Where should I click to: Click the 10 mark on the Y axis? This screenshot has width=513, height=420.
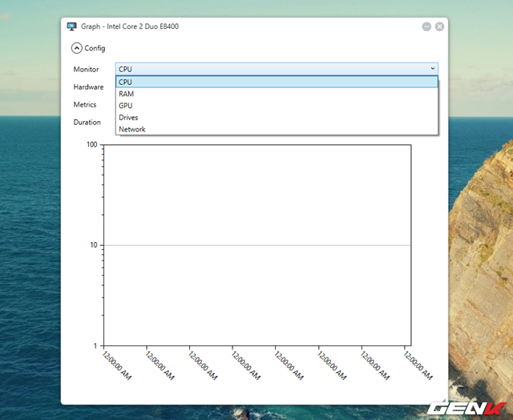coord(93,245)
